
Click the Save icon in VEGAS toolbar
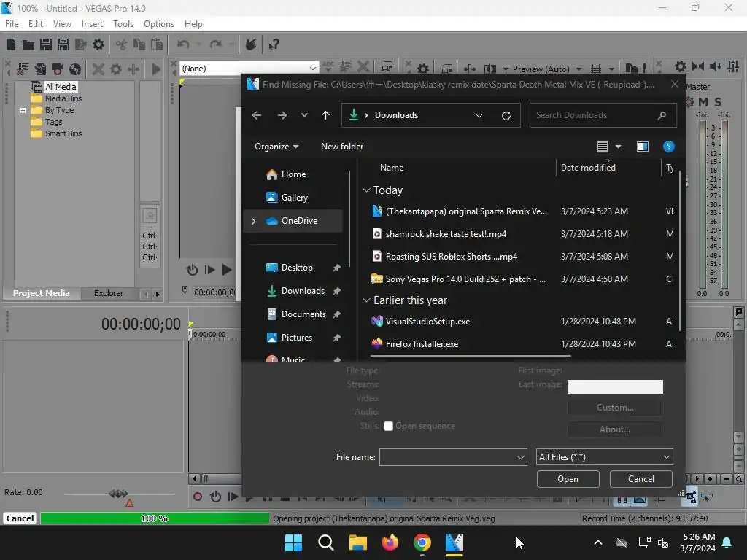point(46,44)
